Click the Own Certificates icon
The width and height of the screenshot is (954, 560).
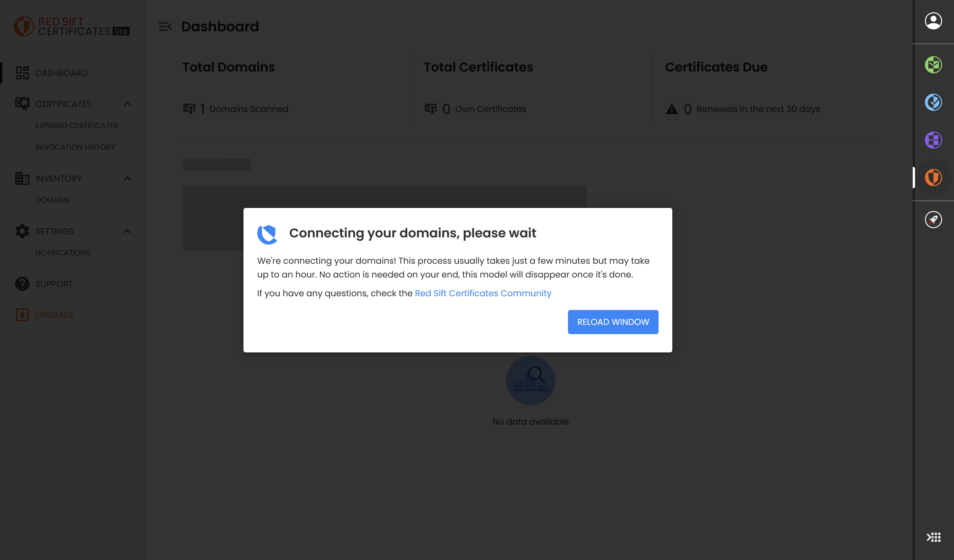[x=430, y=109]
